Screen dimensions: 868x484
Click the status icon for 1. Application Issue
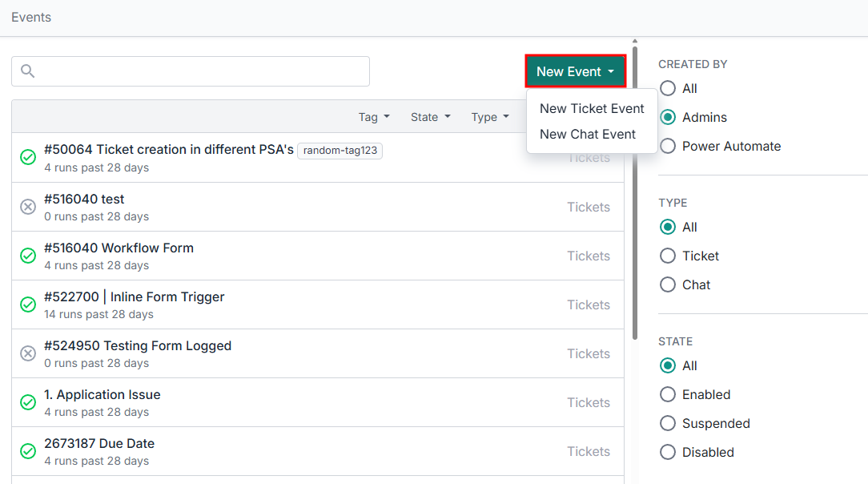[x=28, y=402]
